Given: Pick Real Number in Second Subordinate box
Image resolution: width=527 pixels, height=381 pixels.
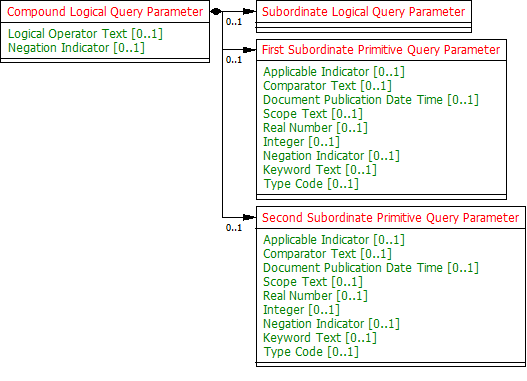Looking at the screenshot, I should click(x=315, y=296).
